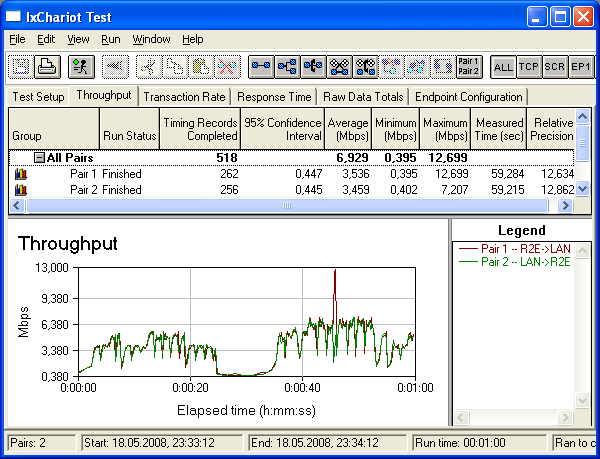Click Pair 1 maximum value 12,699
The image size is (600, 459).
point(452,174)
